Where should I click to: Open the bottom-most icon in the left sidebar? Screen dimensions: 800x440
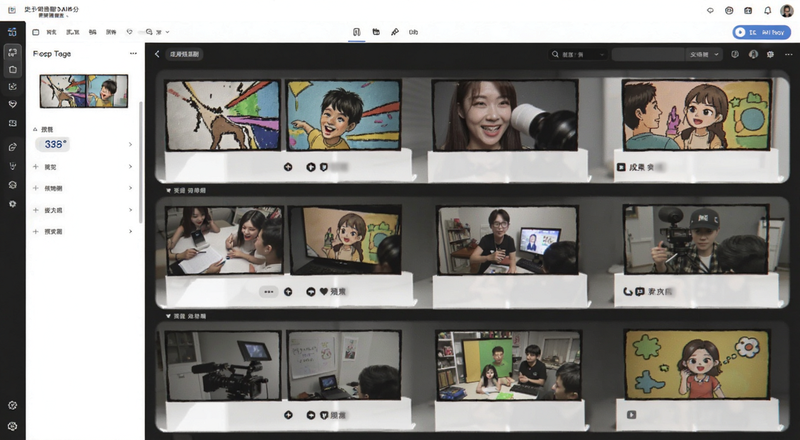click(13, 426)
